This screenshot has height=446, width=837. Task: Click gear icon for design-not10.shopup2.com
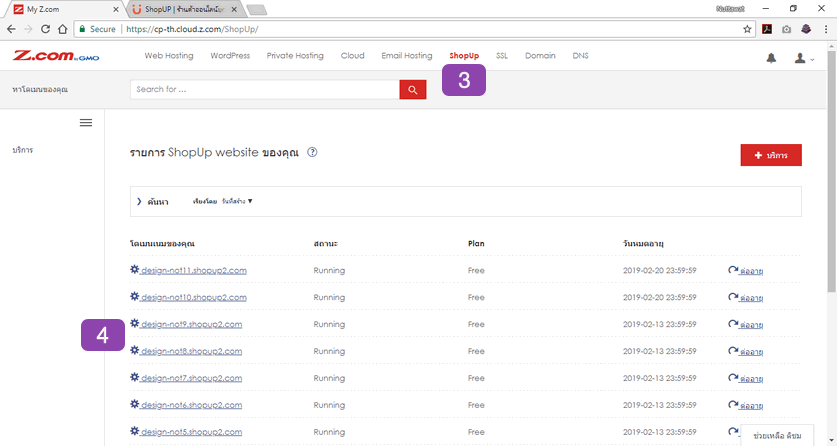[x=135, y=296]
